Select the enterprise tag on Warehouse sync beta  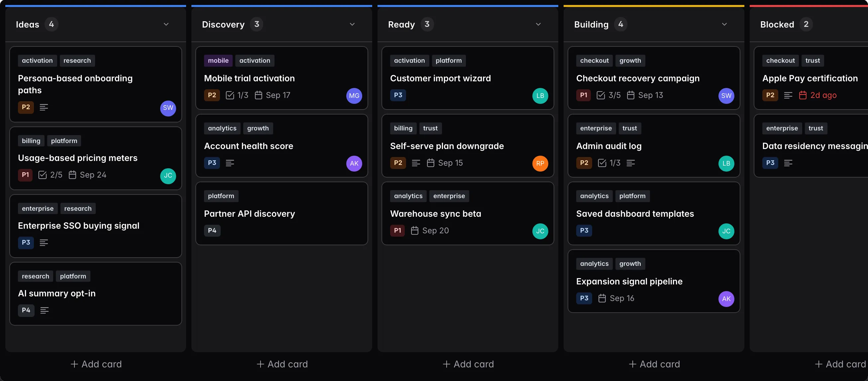449,196
